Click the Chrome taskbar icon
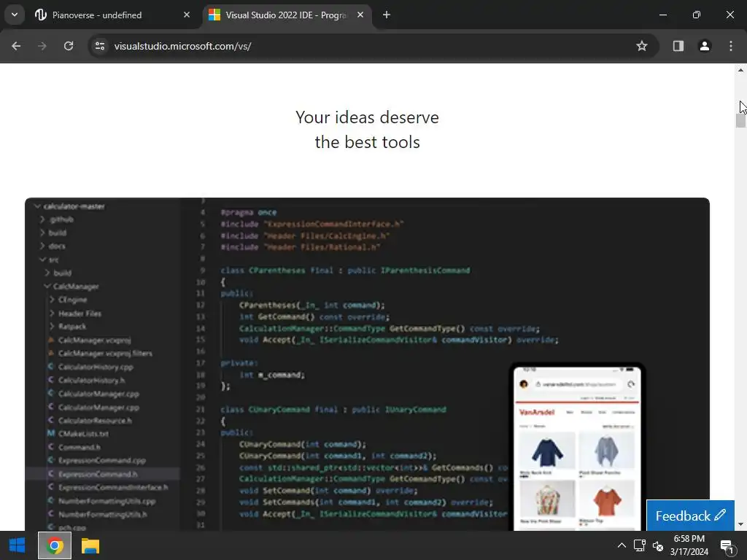747x560 pixels. [55, 545]
